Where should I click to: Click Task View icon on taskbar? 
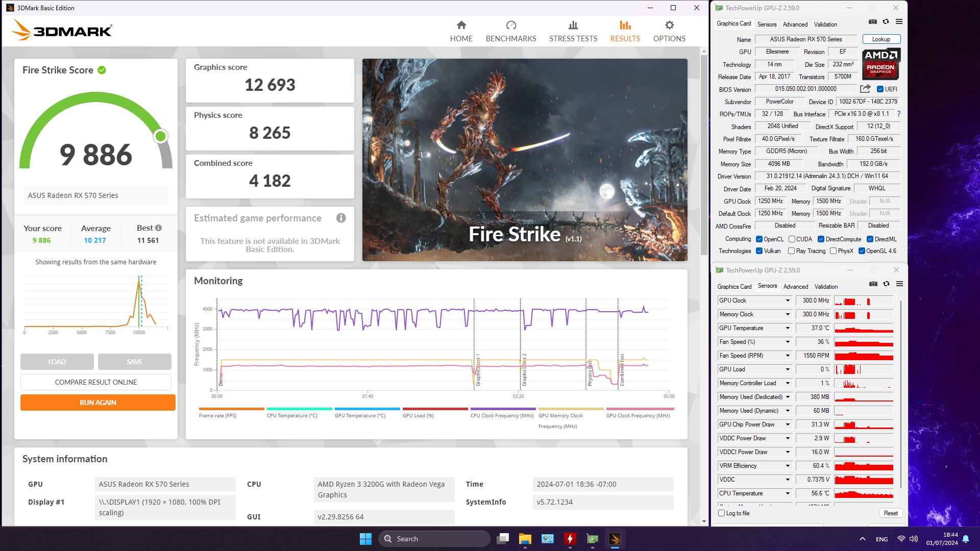click(x=503, y=539)
